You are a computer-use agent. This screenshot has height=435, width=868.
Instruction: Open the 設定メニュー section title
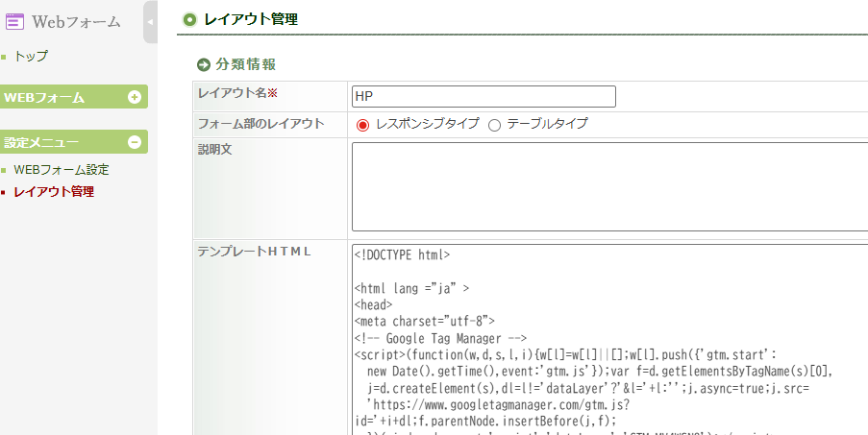[x=41, y=142]
